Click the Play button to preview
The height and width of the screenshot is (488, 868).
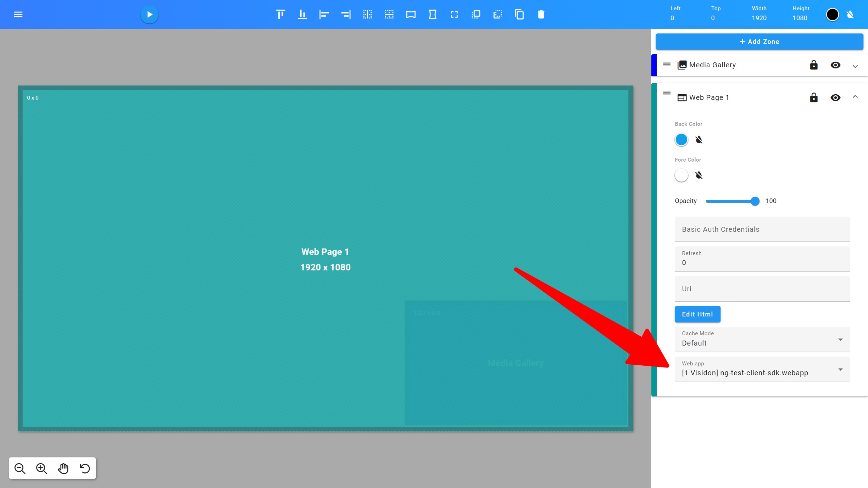pyautogui.click(x=149, y=14)
